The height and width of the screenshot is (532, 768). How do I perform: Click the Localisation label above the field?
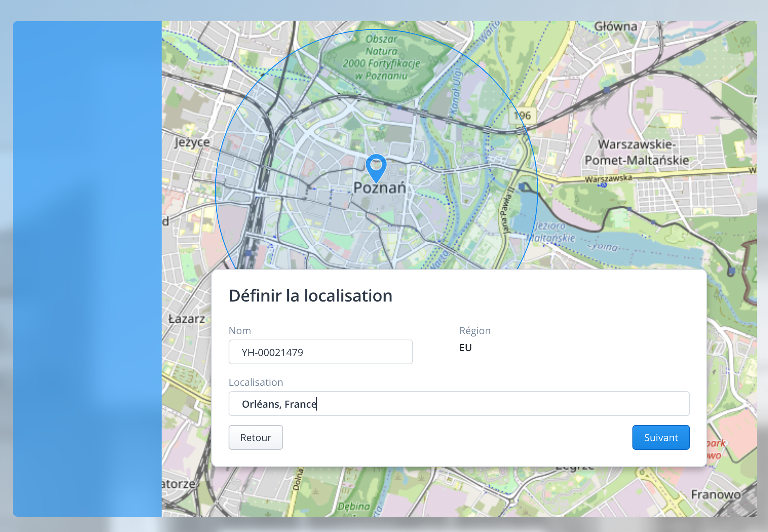tap(256, 382)
